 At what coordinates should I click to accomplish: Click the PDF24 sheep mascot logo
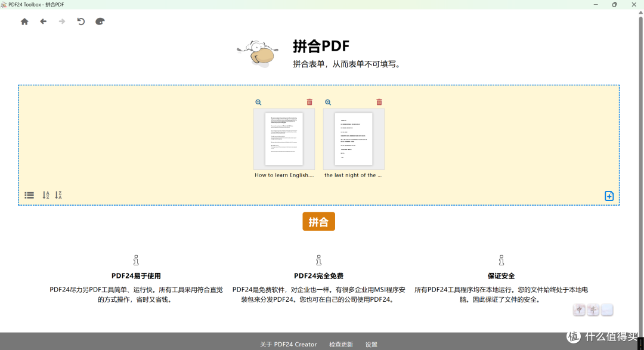click(x=258, y=54)
